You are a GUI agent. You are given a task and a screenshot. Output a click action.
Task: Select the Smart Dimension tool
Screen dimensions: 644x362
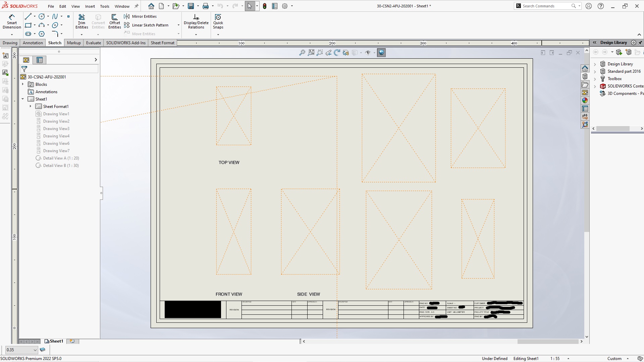pyautogui.click(x=12, y=21)
